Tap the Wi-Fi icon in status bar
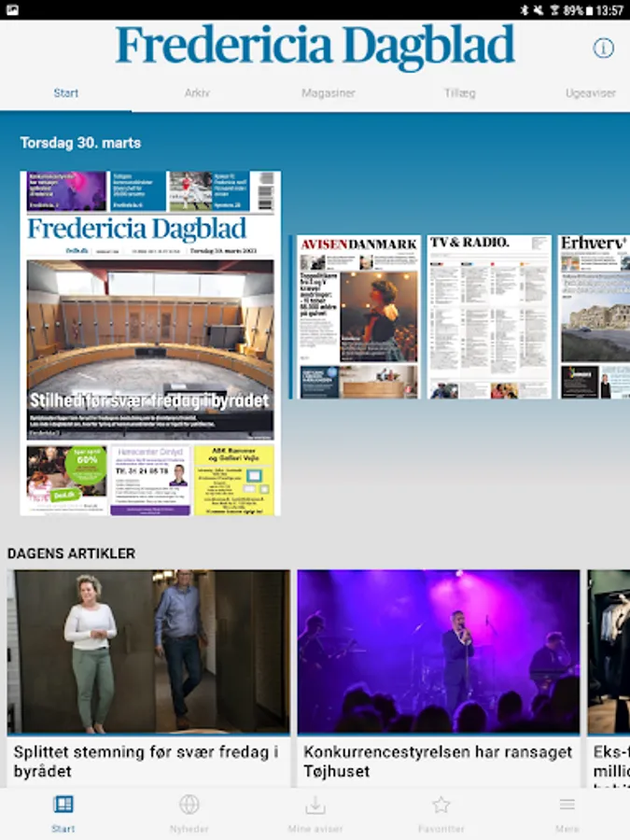The width and height of the screenshot is (630, 840). click(554, 9)
